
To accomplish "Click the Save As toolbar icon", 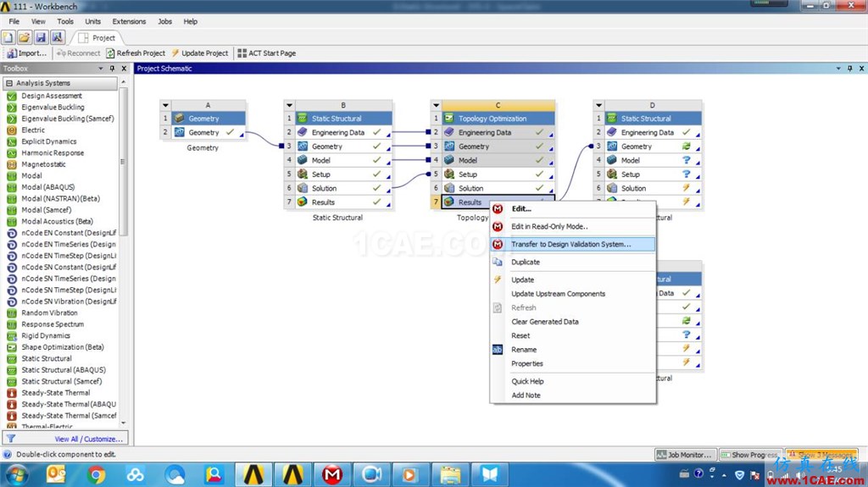I will (x=57, y=37).
